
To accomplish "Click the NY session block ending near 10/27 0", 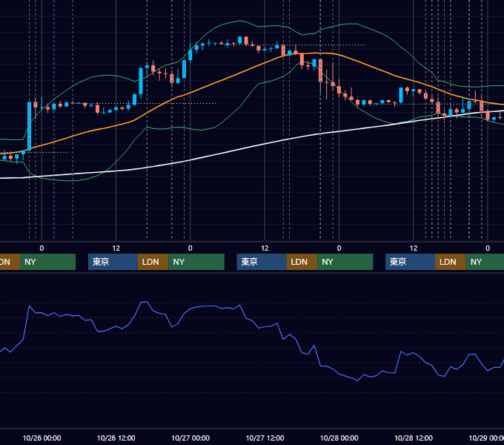I will (196, 262).
